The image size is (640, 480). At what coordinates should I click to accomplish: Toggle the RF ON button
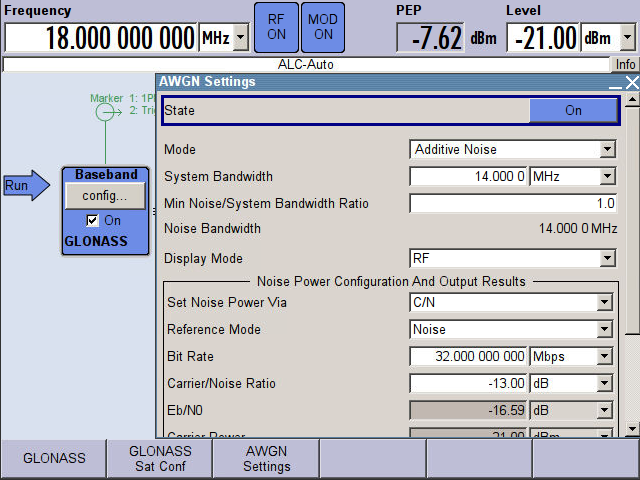click(276, 27)
